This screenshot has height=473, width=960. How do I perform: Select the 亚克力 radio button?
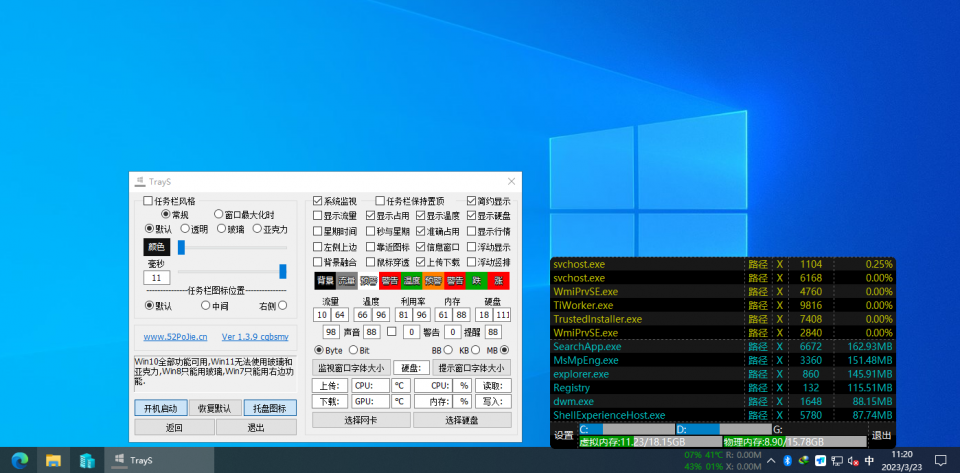point(256,229)
